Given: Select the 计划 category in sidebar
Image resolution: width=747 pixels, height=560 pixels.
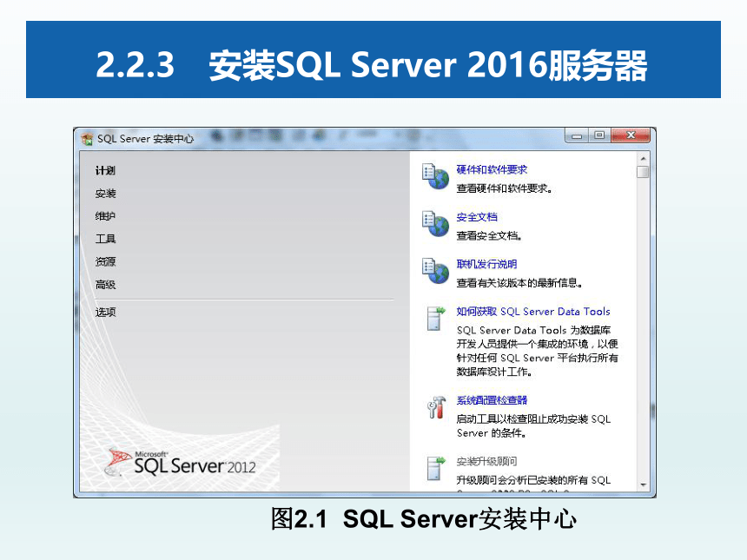Looking at the screenshot, I should (x=105, y=170).
